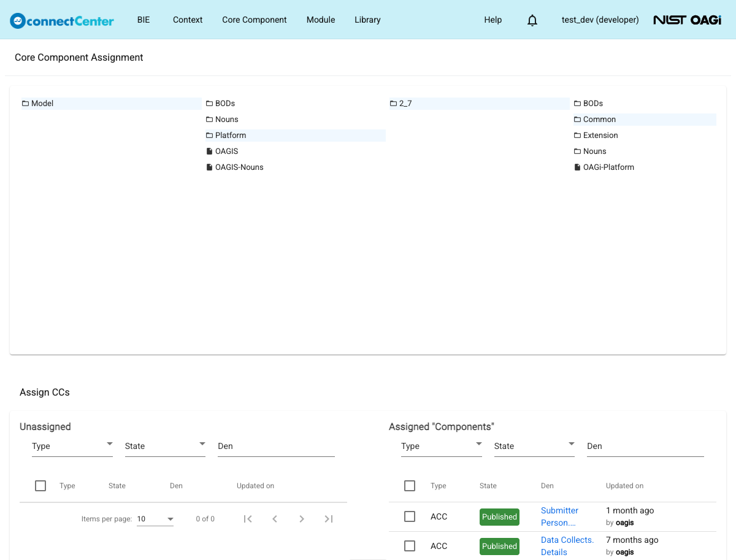This screenshot has width=736, height=560.
Task: Open Items per page dropdown
Action: click(x=155, y=519)
